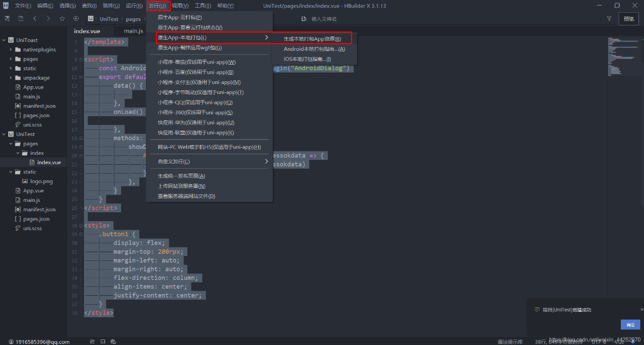Switch to the main.js editor tab
Viewport: 644px width, 345px height.
pyautogui.click(x=133, y=31)
